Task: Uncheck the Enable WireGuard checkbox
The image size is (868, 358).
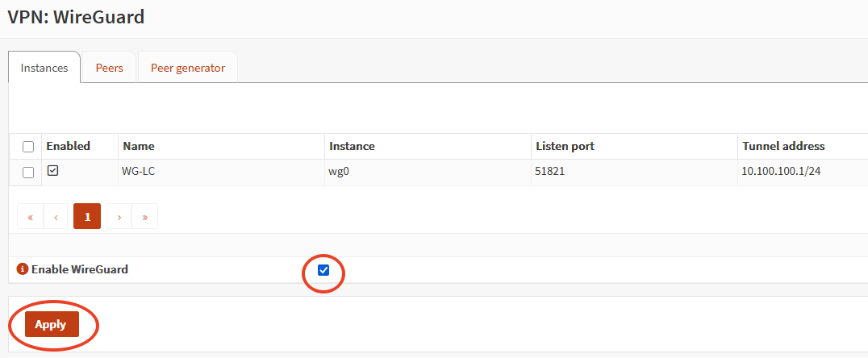Action: 323,270
